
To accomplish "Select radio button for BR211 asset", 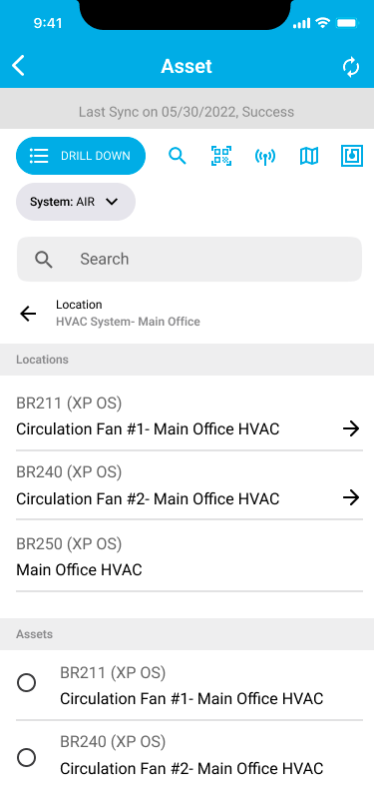I will click(26, 683).
